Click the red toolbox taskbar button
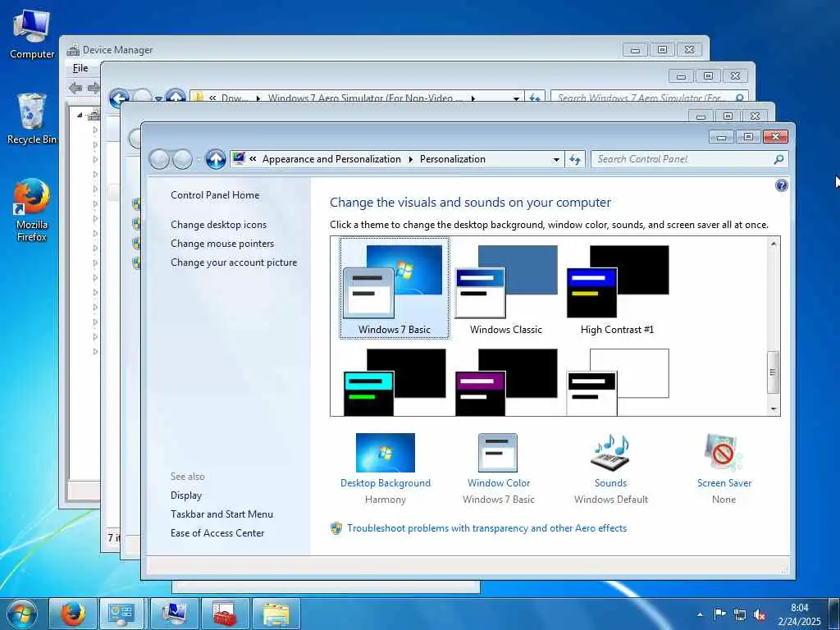The height and width of the screenshot is (630, 840). click(225, 614)
